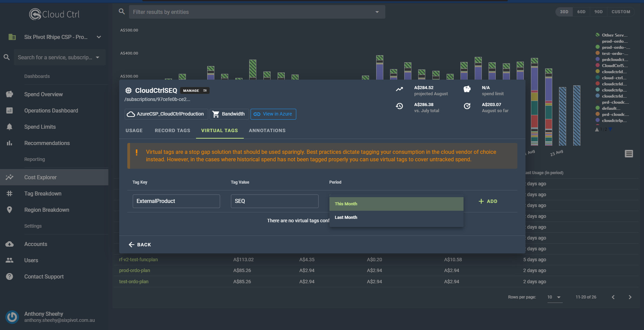
Task: Select the CUSTOM date range option
Action: tap(621, 12)
